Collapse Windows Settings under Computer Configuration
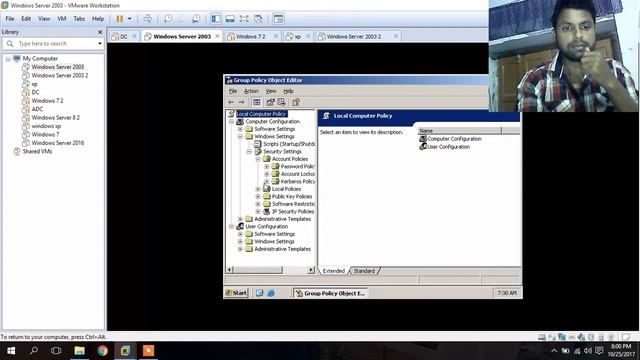Screen dimensions: 640x360 [240, 136]
